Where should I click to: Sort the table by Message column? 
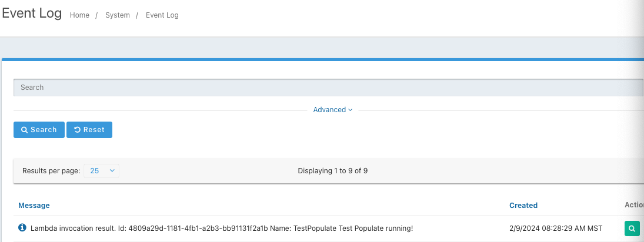coord(34,206)
